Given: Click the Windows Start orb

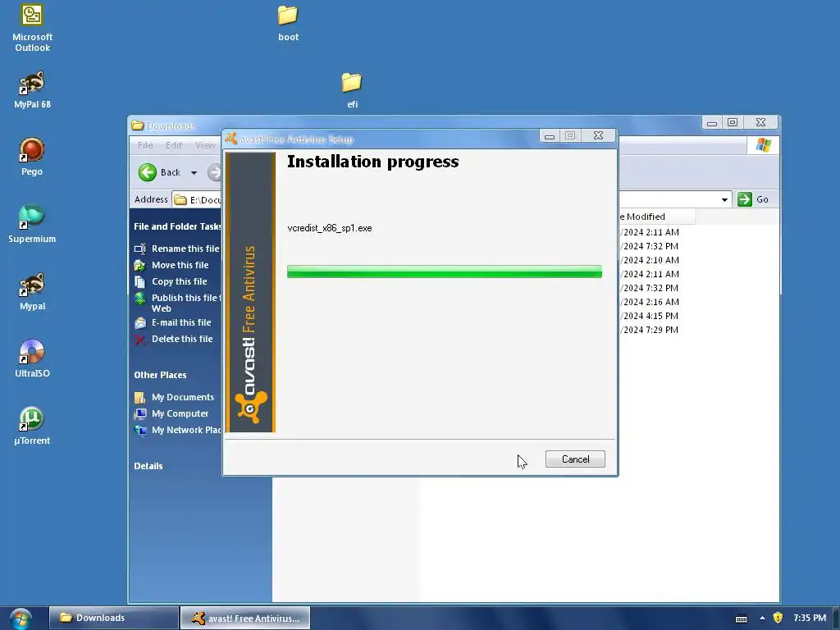Looking at the screenshot, I should point(21,619).
